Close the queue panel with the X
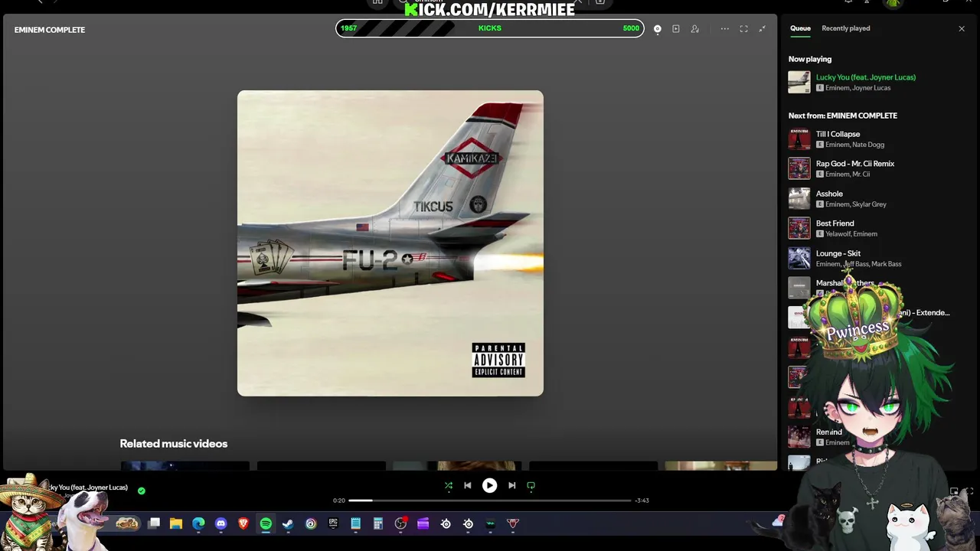This screenshot has width=980, height=551. pos(962,29)
